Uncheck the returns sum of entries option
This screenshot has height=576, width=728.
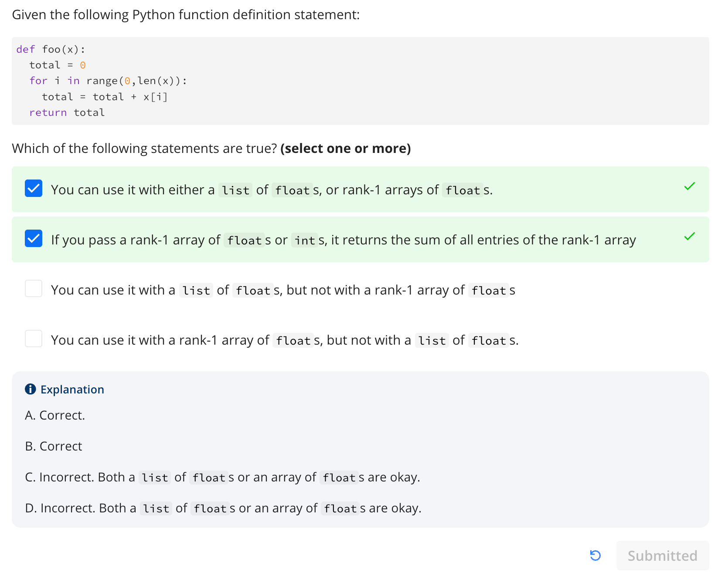[34, 238]
